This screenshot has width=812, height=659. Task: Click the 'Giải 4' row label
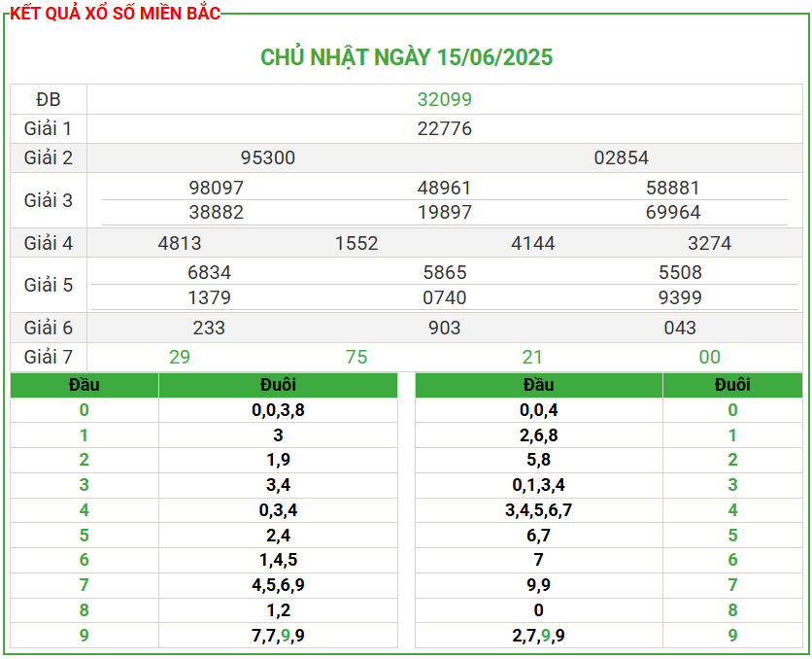point(49,243)
